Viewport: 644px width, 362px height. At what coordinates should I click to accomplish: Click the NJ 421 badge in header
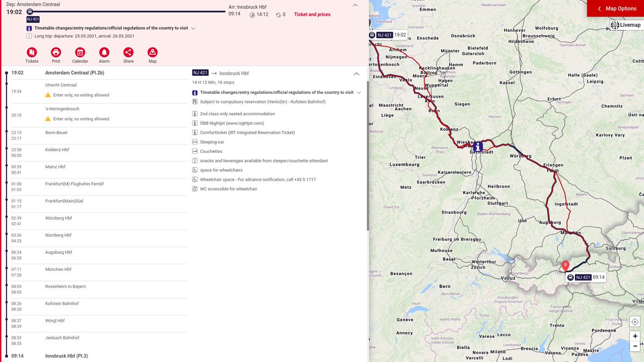point(33,19)
